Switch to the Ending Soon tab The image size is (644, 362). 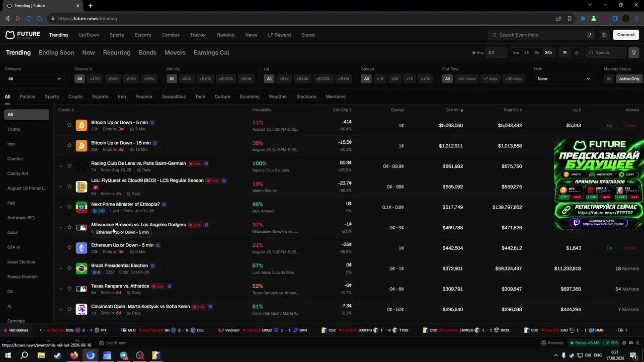(56, 53)
